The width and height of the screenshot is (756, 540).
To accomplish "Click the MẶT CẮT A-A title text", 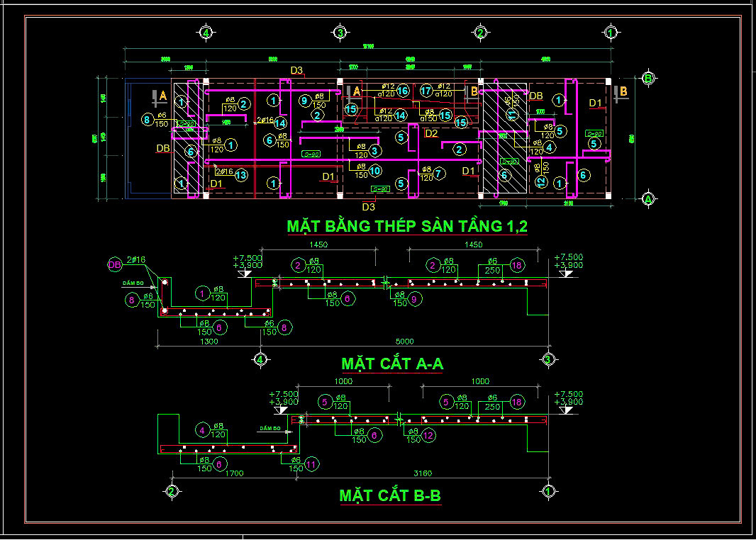I will click(x=392, y=364).
